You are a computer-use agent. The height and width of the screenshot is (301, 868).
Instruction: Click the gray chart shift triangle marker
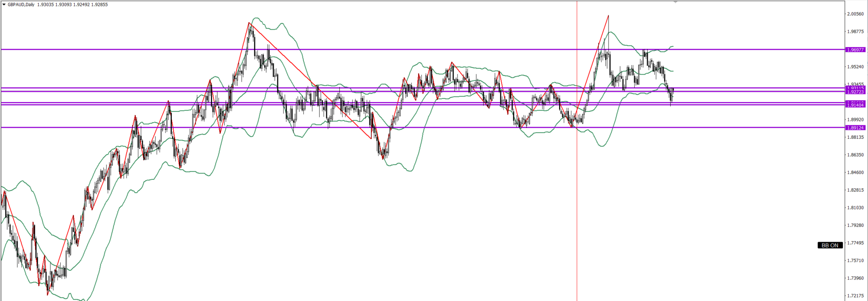[675, 2]
